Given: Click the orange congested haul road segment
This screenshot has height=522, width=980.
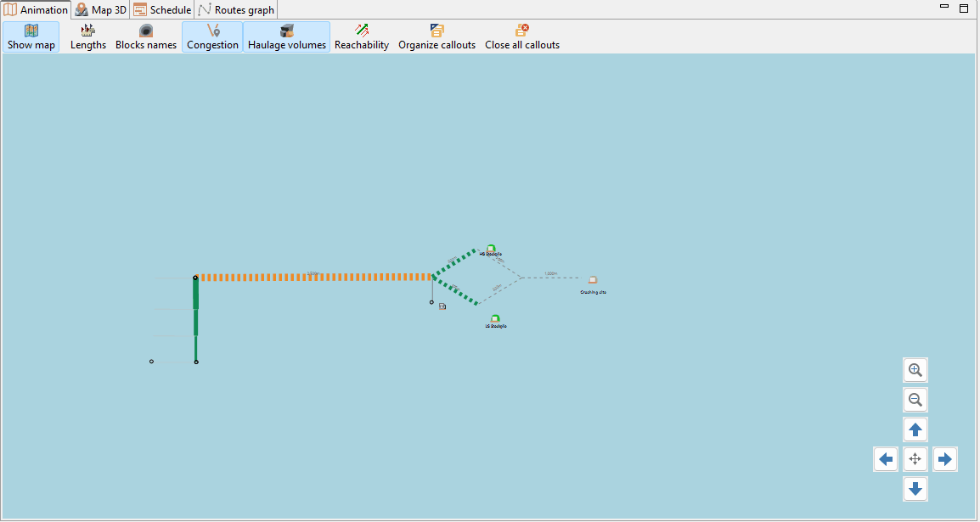Looking at the screenshot, I should pos(314,278).
